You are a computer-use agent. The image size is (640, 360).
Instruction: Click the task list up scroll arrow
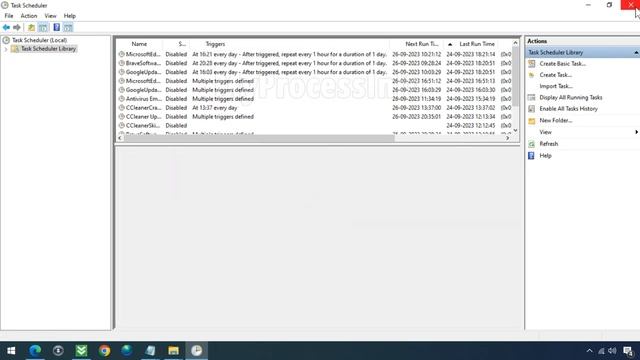515,43
